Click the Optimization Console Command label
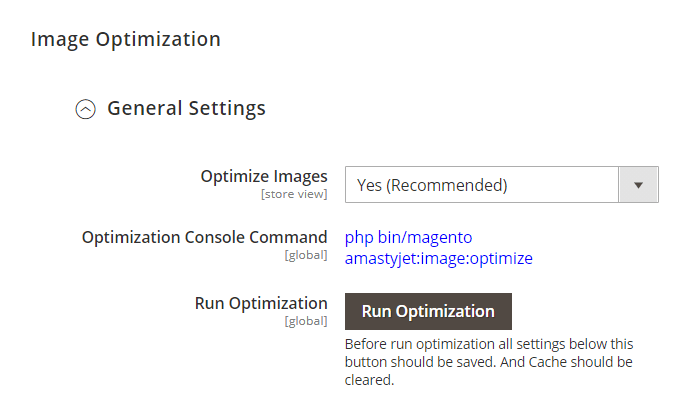The height and width of the screenshot is (413, 685). pyautogui.click(x=204, y=238)
